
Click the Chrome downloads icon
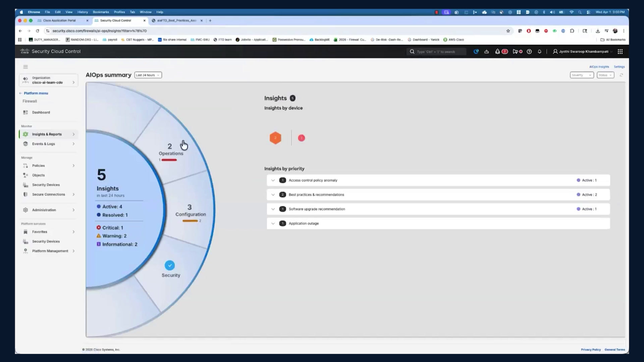click(598, 31)
